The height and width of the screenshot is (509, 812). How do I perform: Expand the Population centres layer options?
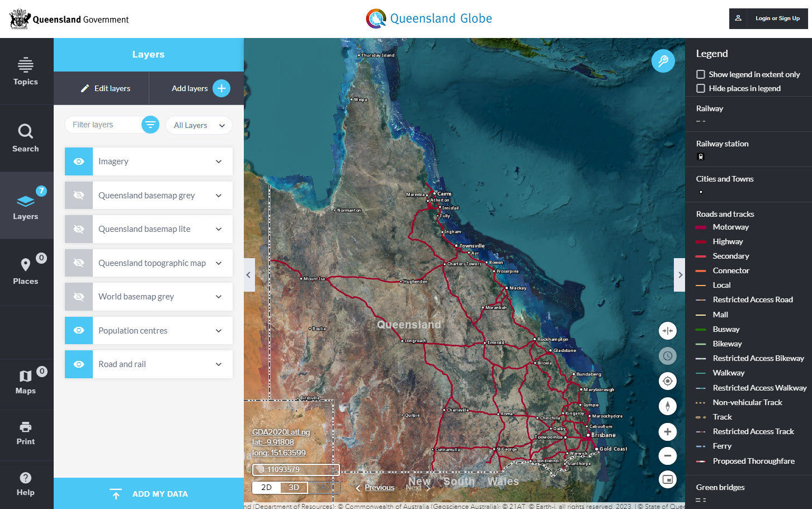[218, 330]
